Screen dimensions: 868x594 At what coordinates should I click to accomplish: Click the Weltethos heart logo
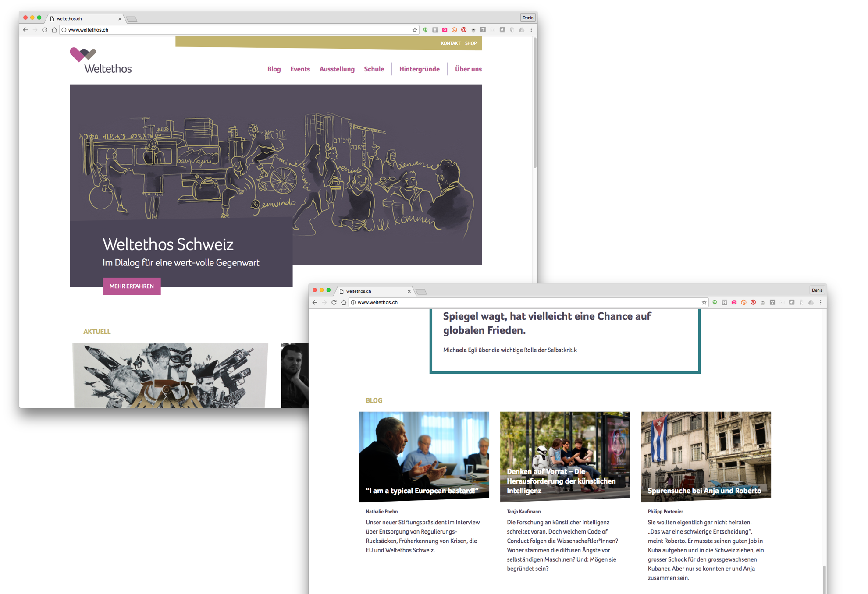pyautogui.click(x=83, y=54)
